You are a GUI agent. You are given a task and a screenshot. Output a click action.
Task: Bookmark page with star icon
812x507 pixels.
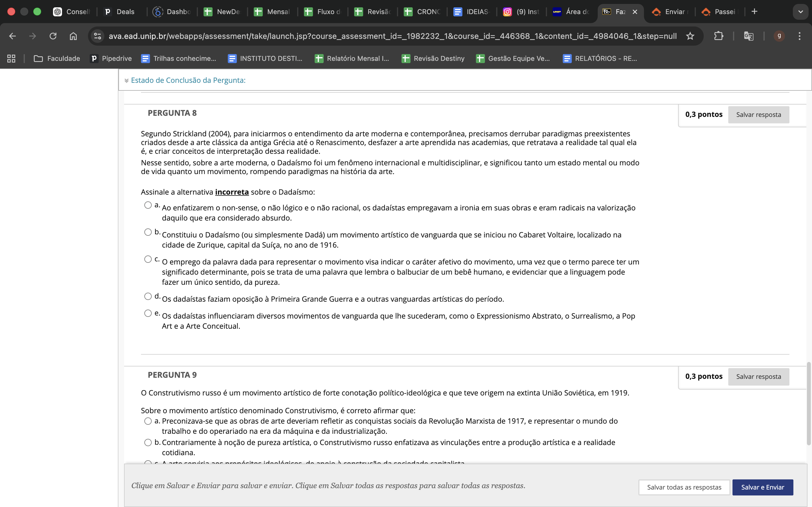(690, 36)
